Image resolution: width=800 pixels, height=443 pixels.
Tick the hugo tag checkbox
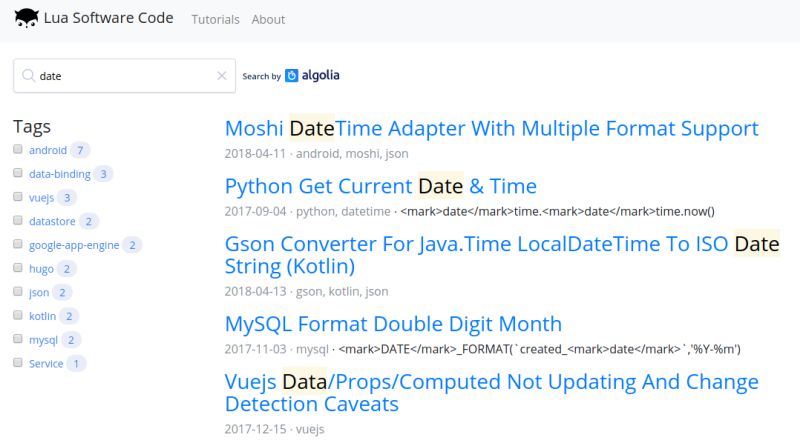(x=18, y=267)
